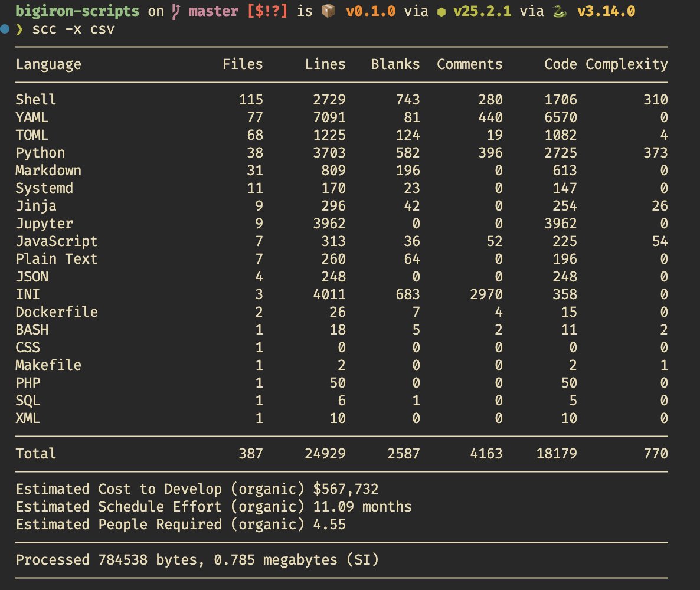
Task: Click Python's complexity value 373
Action: click(x=655, y=153)
